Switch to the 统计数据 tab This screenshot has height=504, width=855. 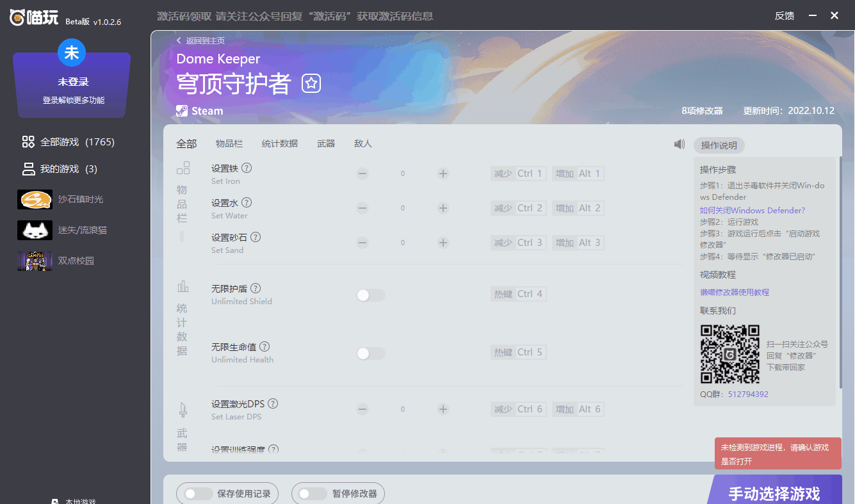point(280,143)
